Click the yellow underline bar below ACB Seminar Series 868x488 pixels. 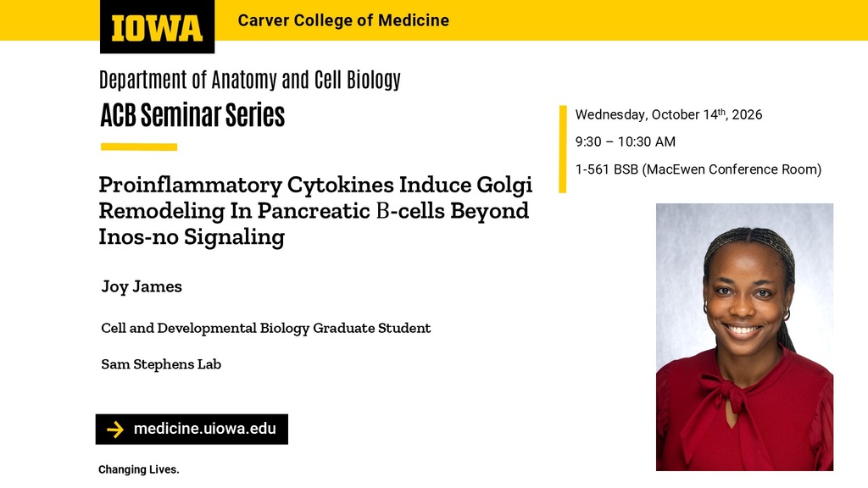(139, 147)
